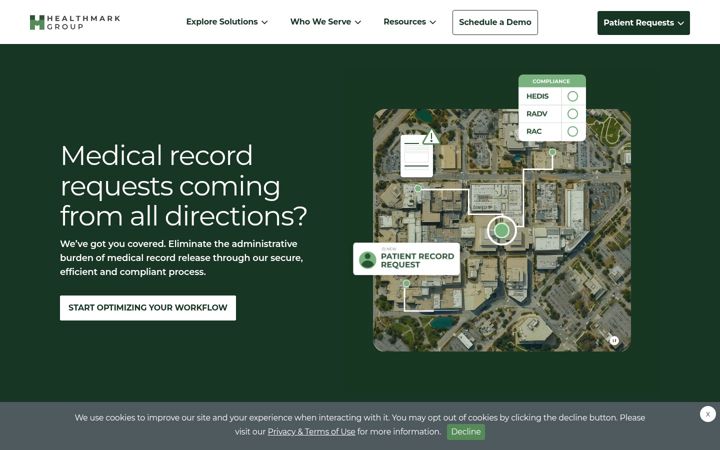Screen dimensions: 720x450
Task: Expand the Resources chevron arrow
Action: coord(433,22)
